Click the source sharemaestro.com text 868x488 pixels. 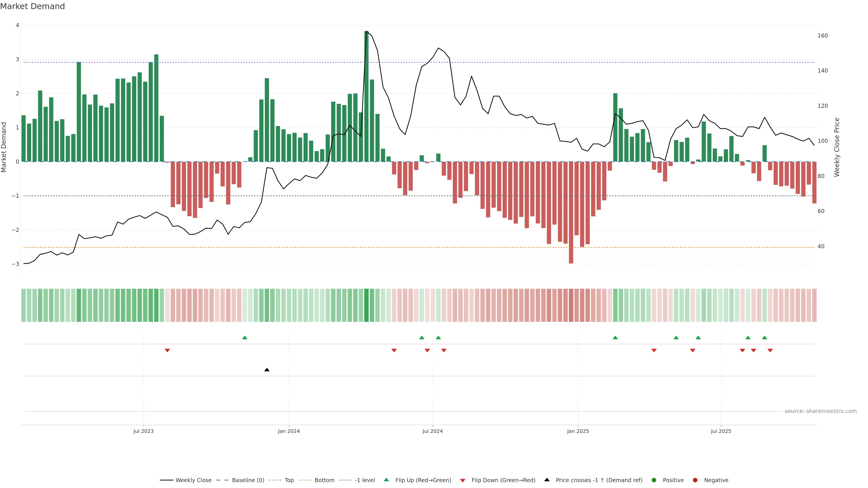click(821, 411)
